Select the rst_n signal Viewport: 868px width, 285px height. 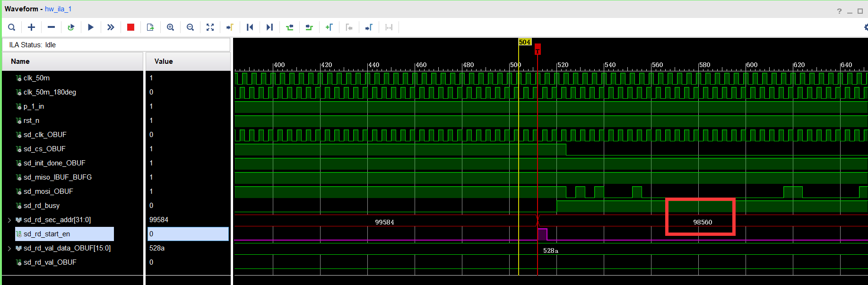[31, 121]
